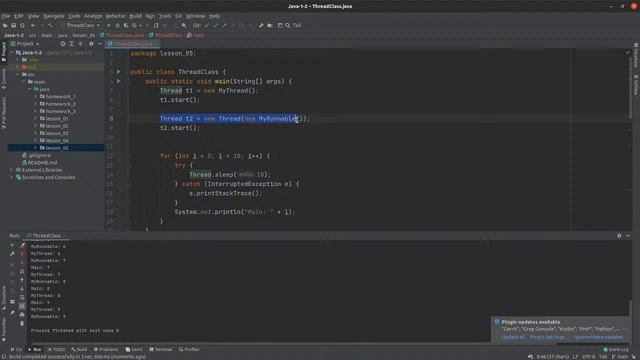Expand the External Libraries node
The height and width of the screenshot is (360, 640).
coord(12,170)
